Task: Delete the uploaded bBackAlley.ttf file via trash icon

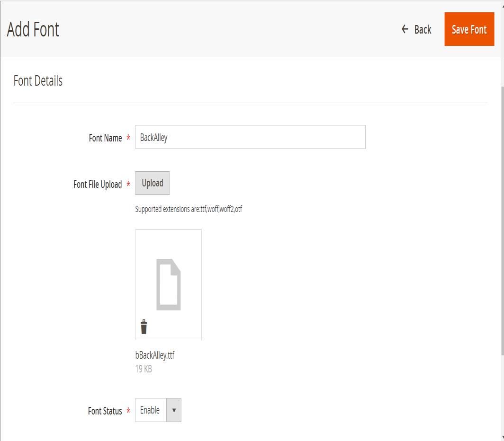Action: [144, 327]
